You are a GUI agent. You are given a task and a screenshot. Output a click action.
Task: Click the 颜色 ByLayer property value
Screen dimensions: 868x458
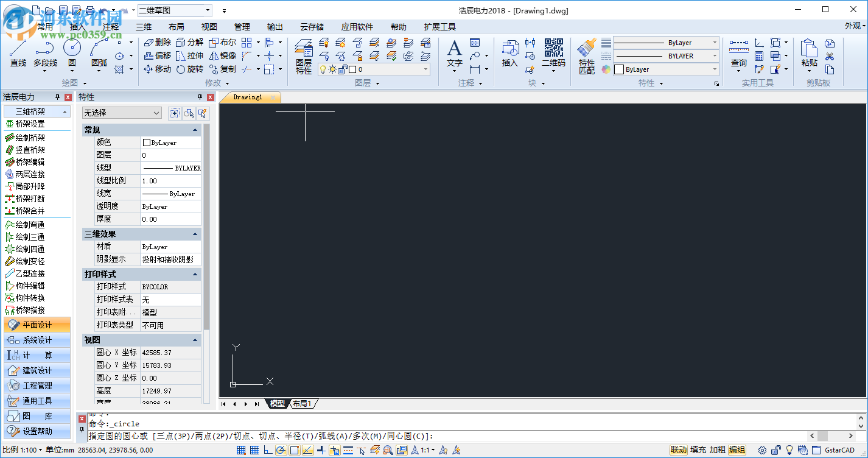(170, 143)
